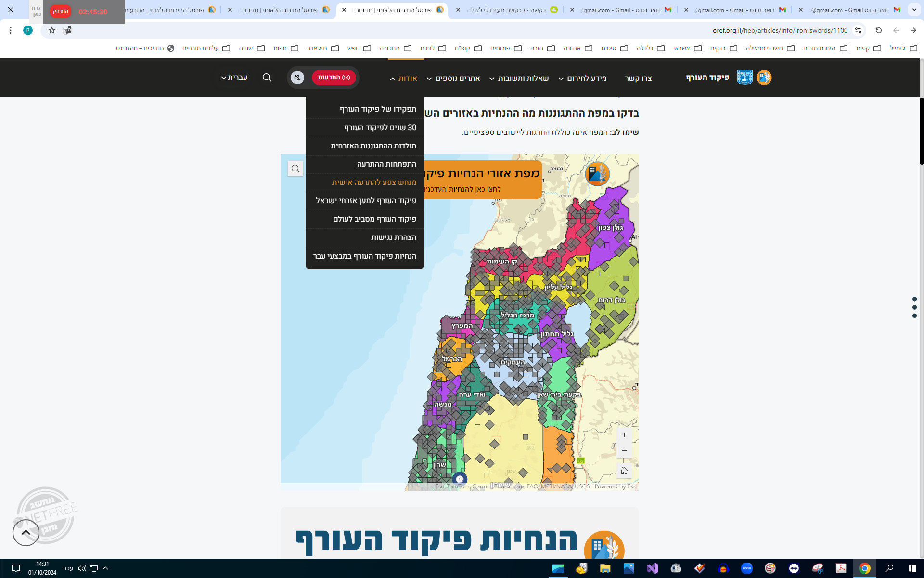Zoom in on the map

pyautogui.click(x=624, y=435)
